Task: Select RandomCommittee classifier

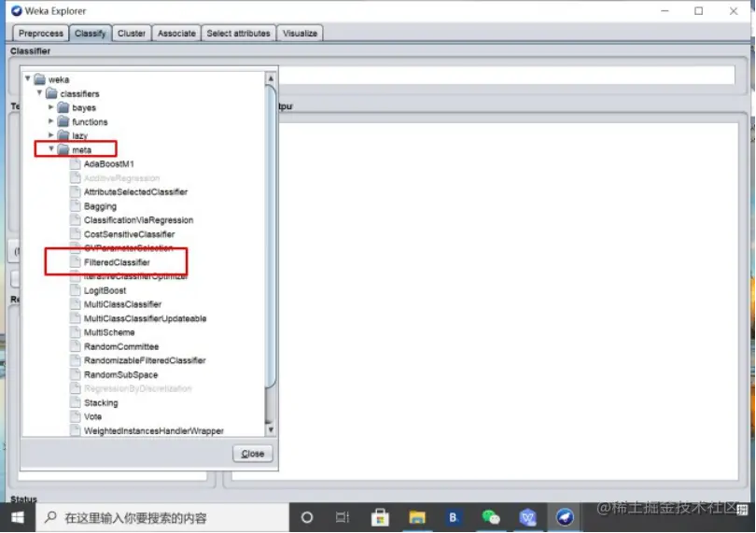Action: click(121, 347)
